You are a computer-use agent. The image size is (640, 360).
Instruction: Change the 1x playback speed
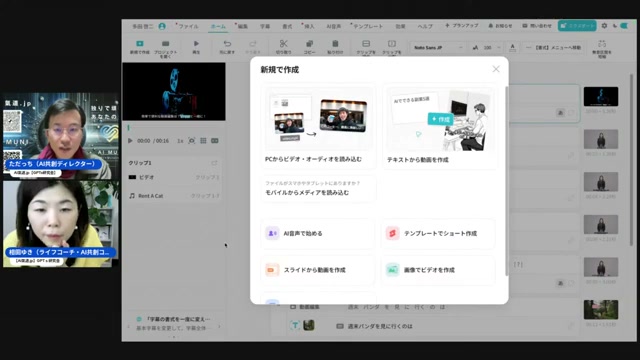(180, 141)
